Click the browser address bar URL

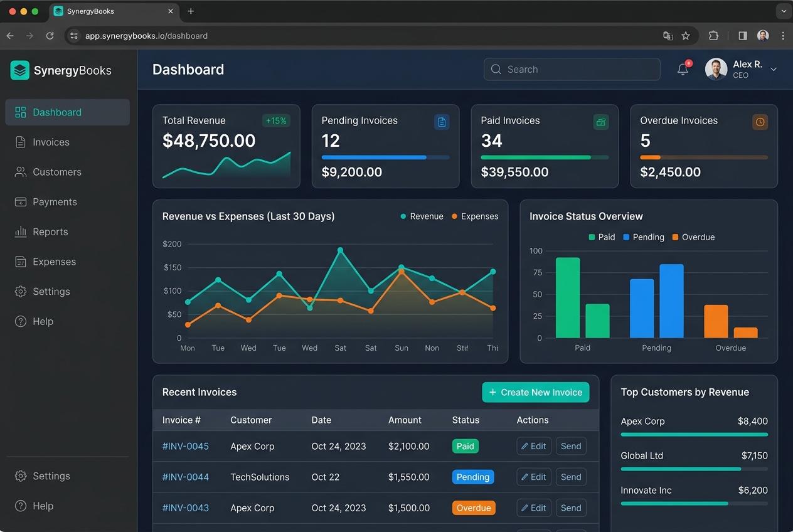click(146, 36)
